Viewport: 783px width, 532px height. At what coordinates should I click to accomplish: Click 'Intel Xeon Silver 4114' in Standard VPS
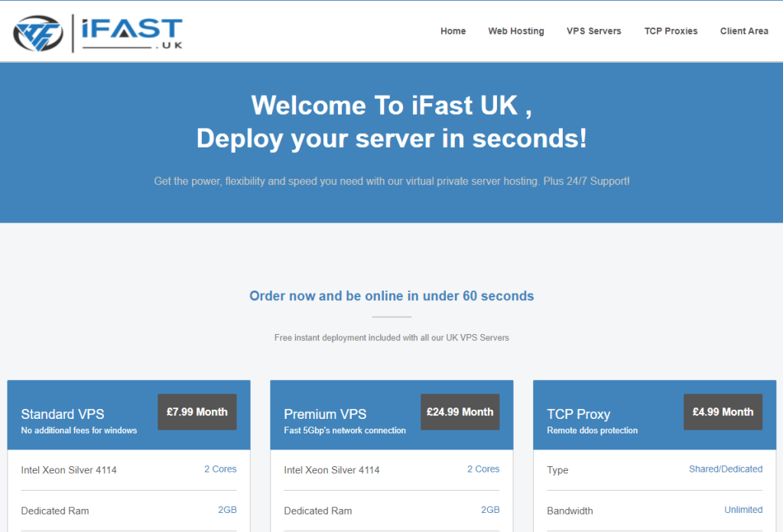69,470
